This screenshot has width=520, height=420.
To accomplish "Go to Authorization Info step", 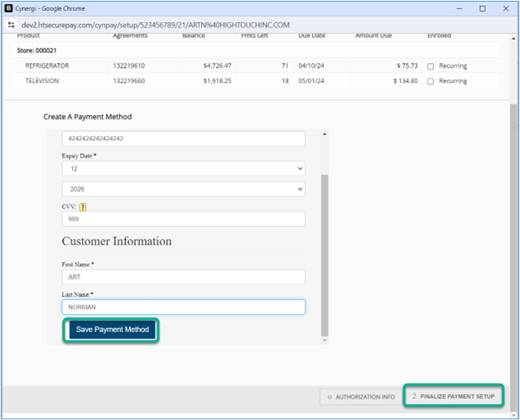I will tap(360, 397).
